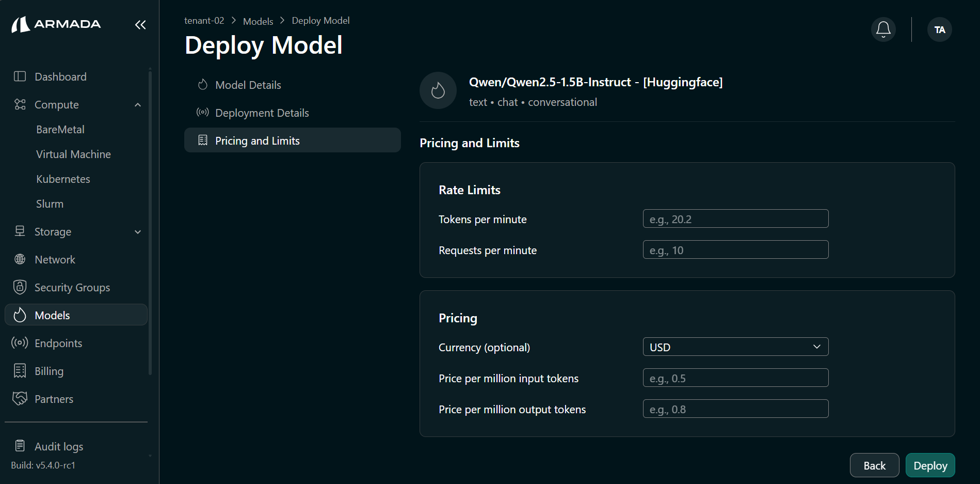Focus the Tokens per minute field
980x484 pixels.
[735, 218]
